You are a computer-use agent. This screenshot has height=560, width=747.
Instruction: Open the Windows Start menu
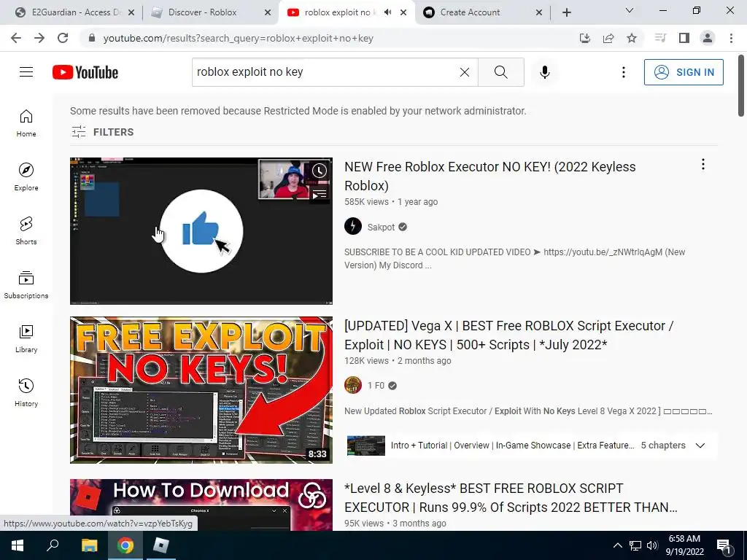(x=18, y=545)
